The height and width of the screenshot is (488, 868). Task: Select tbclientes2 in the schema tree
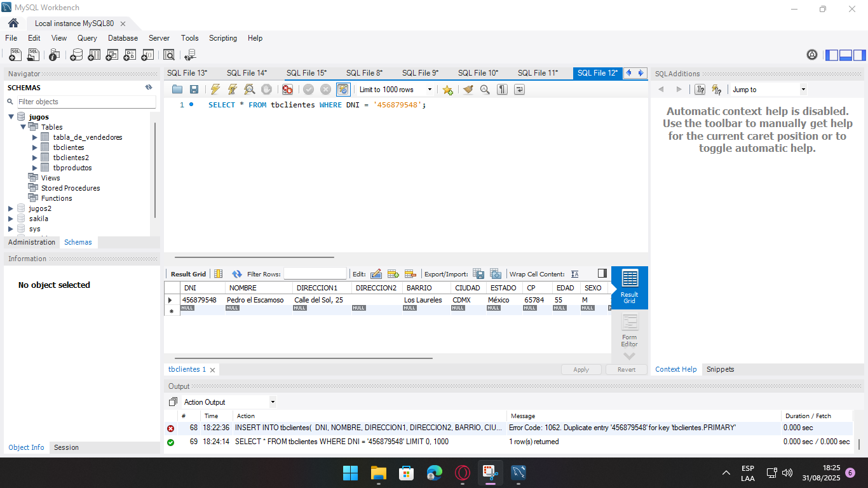pyautogui.click(x=71, y=158)
